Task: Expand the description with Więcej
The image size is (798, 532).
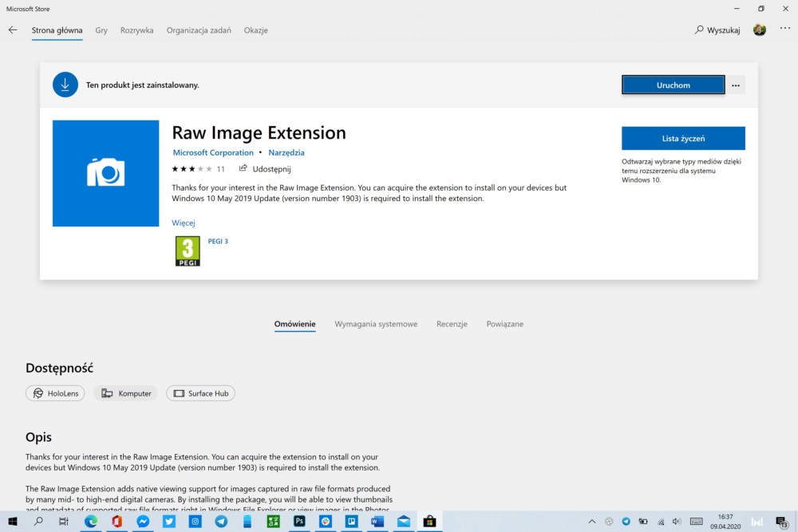Action: pos(184,223)
